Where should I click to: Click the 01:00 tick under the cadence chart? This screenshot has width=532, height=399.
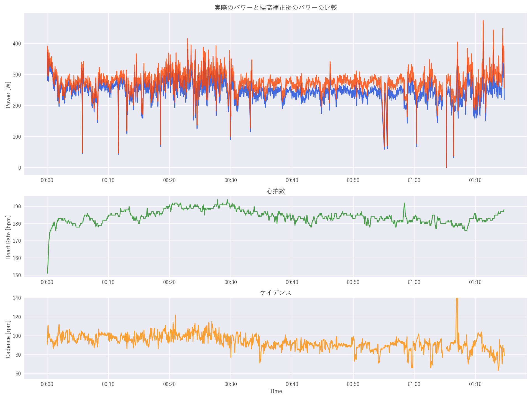(x=414, y=384)
